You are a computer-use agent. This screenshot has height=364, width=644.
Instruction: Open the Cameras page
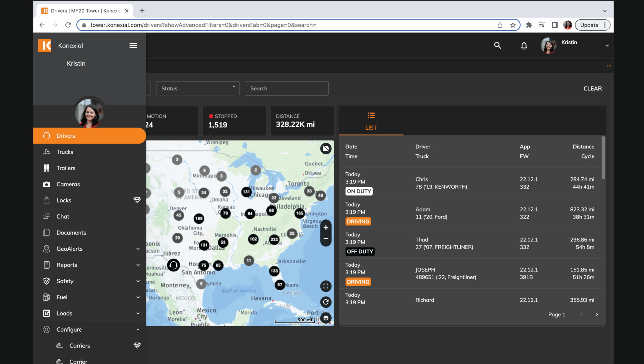point(68,184)
